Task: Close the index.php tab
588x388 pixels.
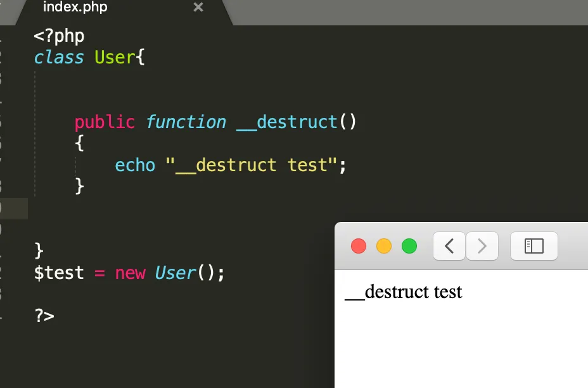Action: click(198, 8)
